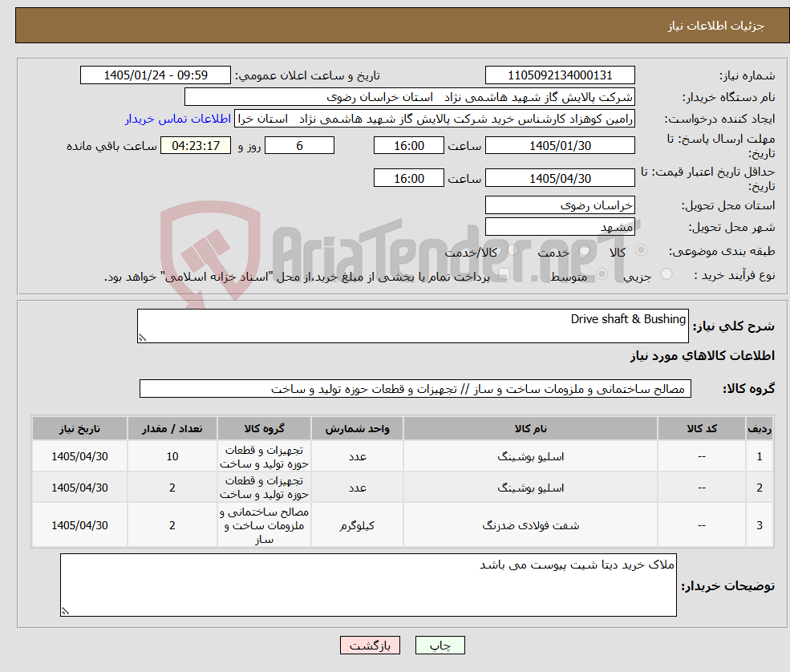Click need date 1405/04/30 in row 3
790x672 pixels.
pos(79,525)
